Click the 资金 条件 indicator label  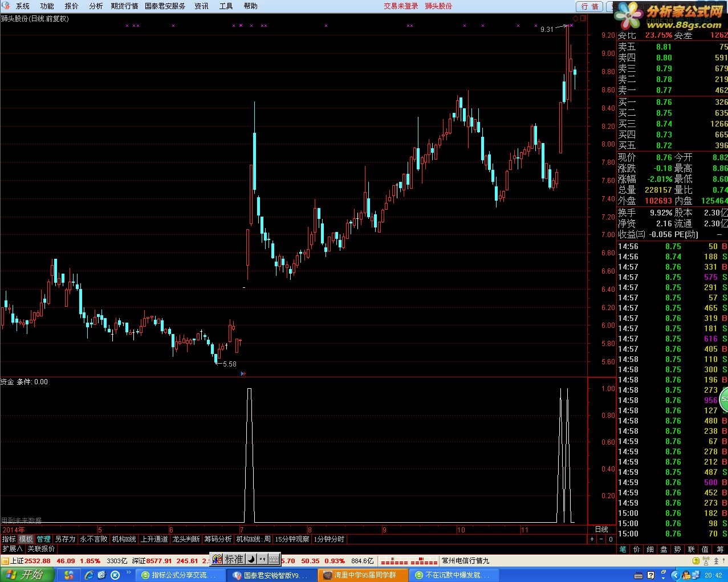[25, 382]
